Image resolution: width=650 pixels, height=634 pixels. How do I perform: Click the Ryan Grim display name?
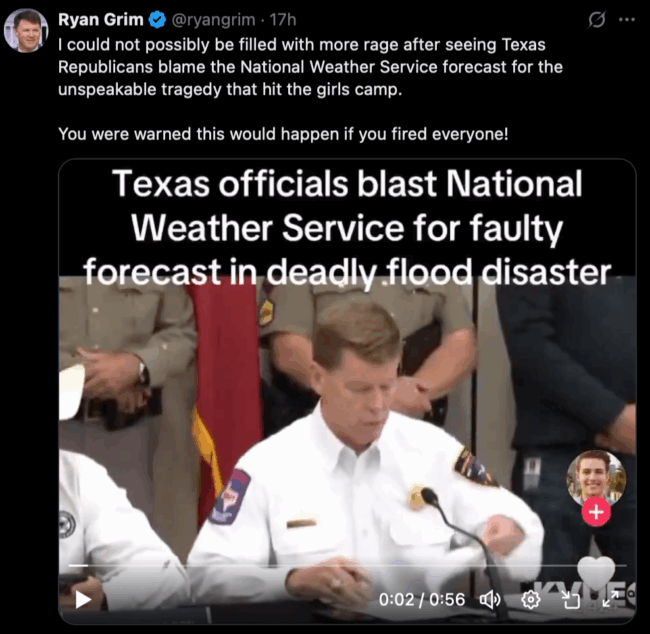click(101, 19)
